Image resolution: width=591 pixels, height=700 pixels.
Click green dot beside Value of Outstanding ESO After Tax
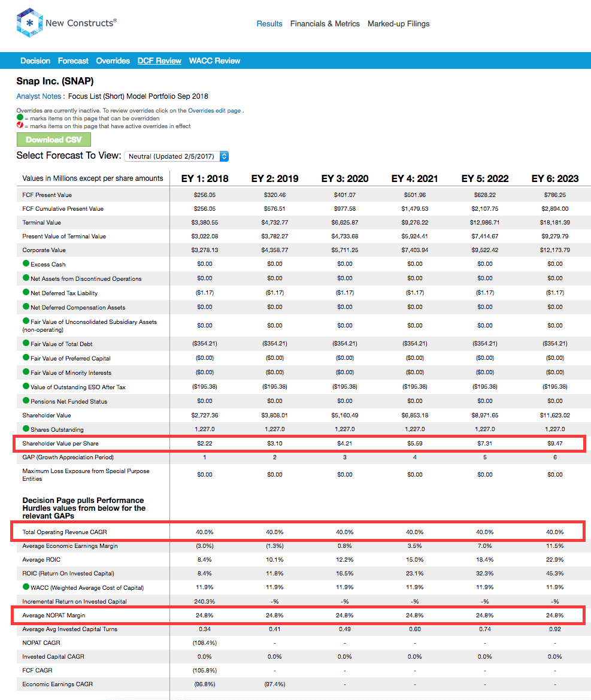point(26,386)
